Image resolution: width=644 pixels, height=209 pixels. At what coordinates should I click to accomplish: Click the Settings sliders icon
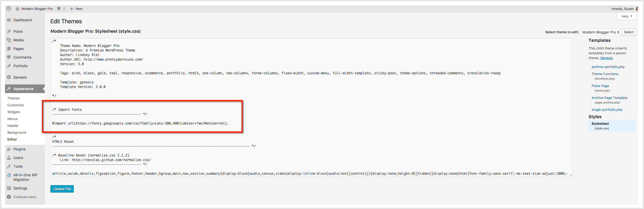(x=9, y=188)
